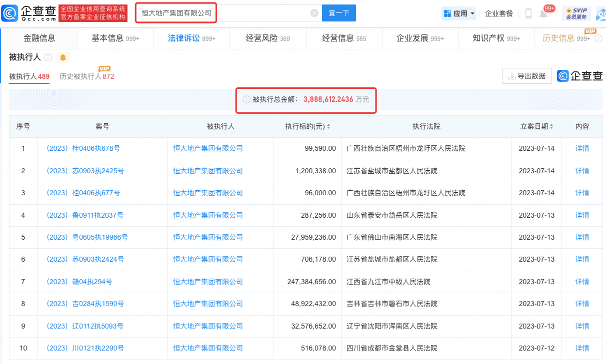
Task: Open the notifications bell with 99+ badge
Action: [544, 13]
